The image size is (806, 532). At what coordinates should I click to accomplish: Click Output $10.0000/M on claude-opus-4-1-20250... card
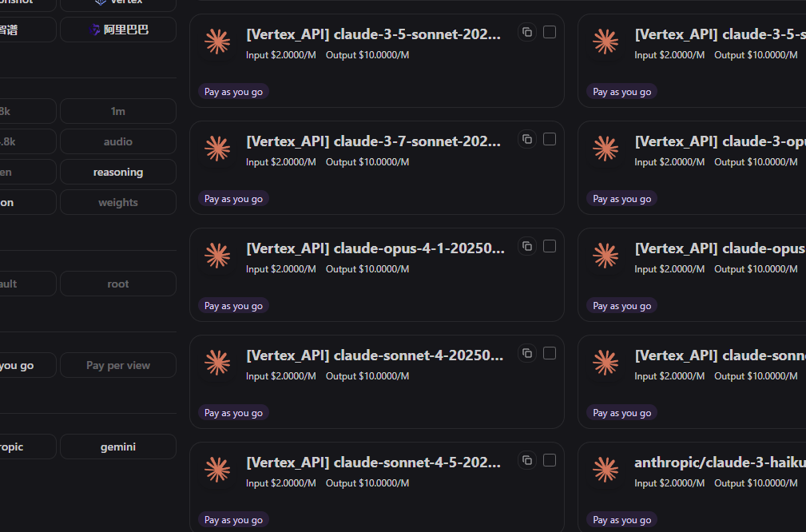coord(367,269)
